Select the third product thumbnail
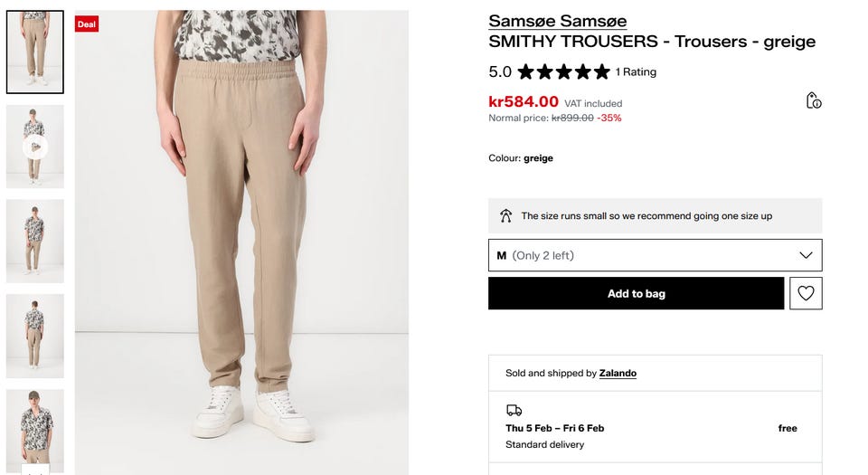 [35, 241]
